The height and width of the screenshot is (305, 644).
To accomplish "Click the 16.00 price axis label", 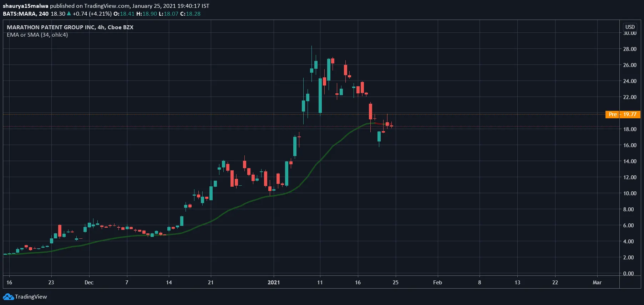I will (x=630, y=145).
